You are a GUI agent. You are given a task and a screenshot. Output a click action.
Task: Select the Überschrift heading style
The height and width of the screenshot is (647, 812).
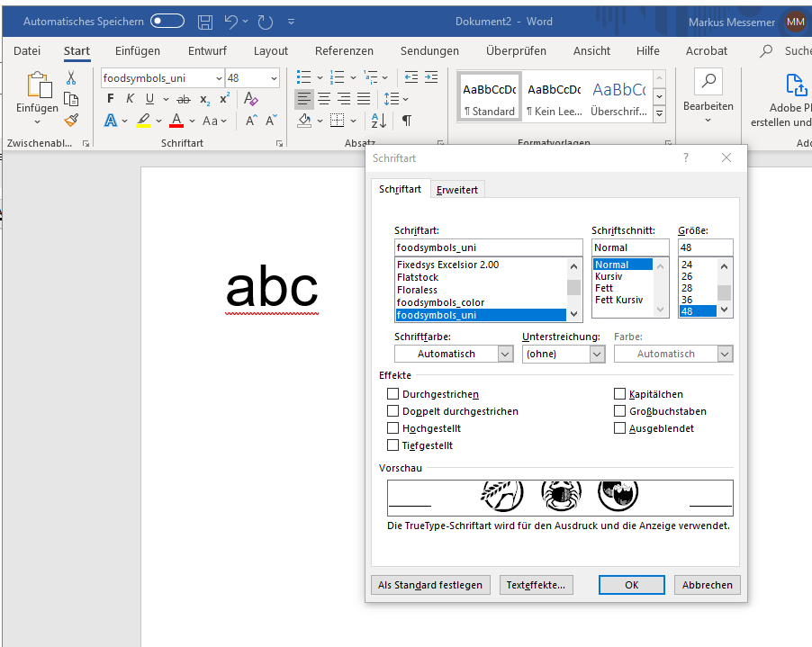point(618,98)
